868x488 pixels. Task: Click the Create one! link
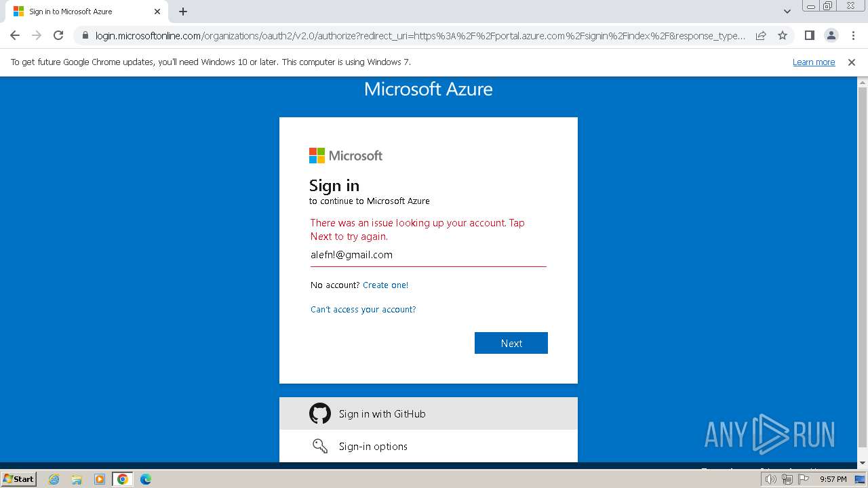pos(385,285)
